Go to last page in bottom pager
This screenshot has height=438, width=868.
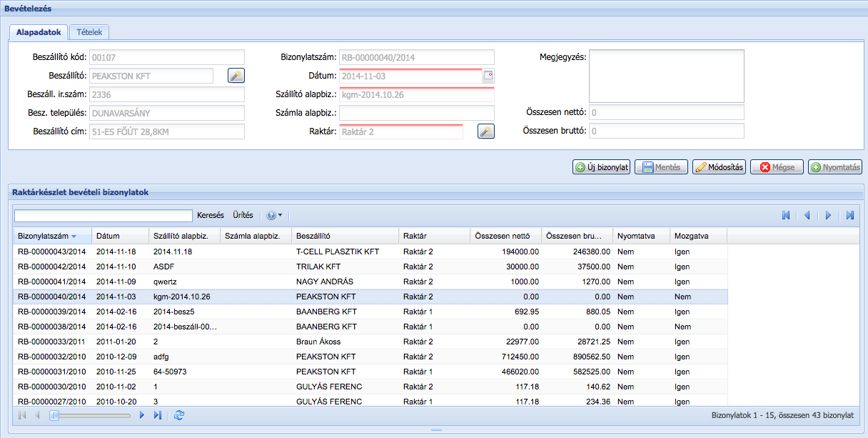pyautogui.click(x=158, y=415)
